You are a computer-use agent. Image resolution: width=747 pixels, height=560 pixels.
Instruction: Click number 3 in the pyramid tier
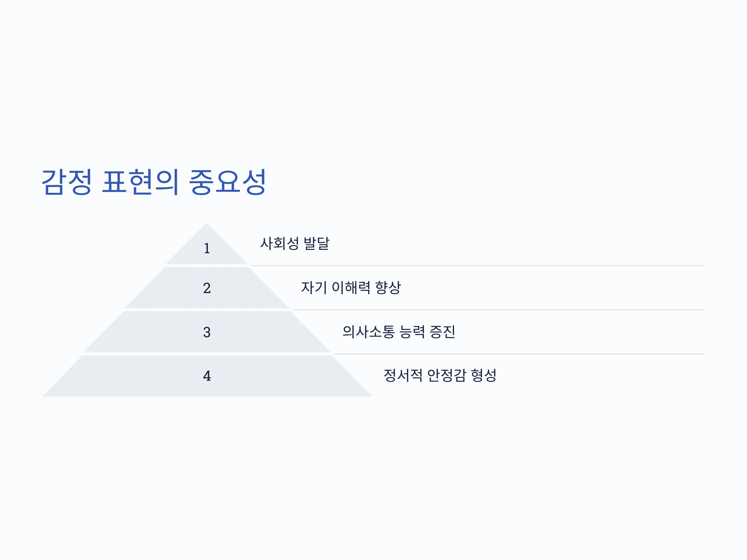(207, 332)
